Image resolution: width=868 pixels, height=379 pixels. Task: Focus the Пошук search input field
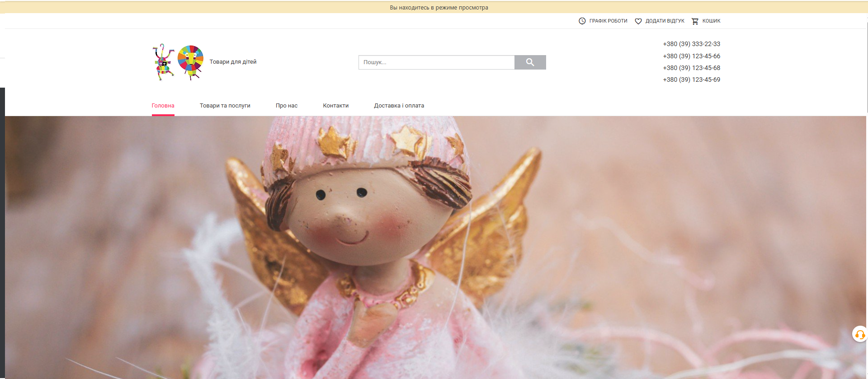(436, 62)
